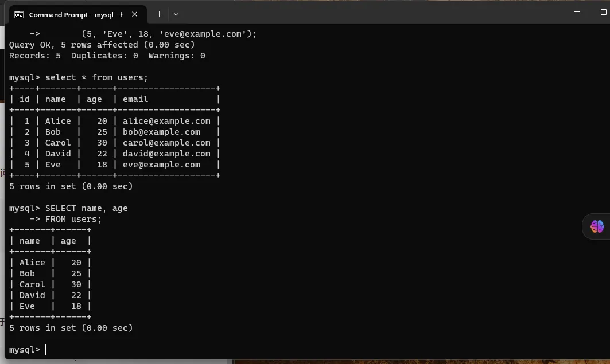Click carol@example.com in the results

166,143
